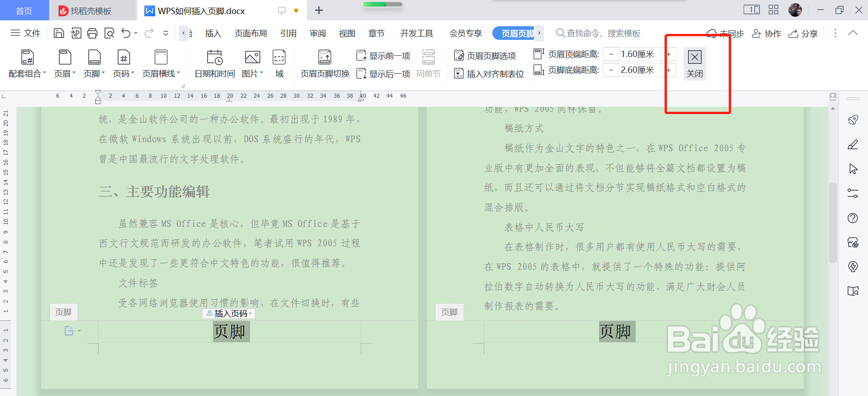
Task: Click the print icon in quick toolbar
Action: 92,33
